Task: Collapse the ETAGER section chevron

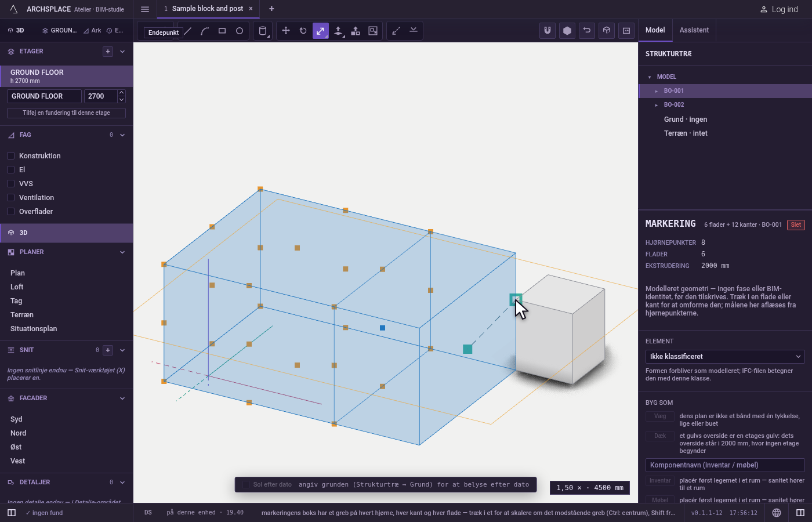Action: coord(122,52)
